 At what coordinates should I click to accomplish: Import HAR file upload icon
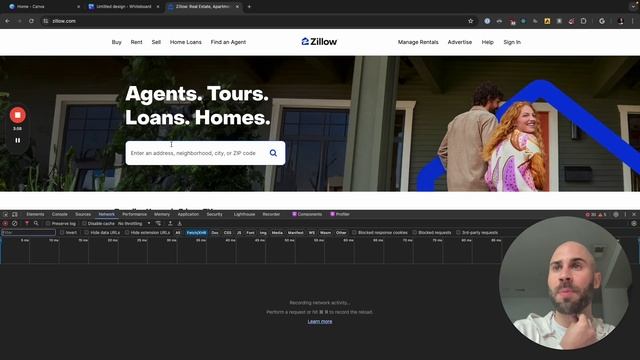[x=170, y=224]
